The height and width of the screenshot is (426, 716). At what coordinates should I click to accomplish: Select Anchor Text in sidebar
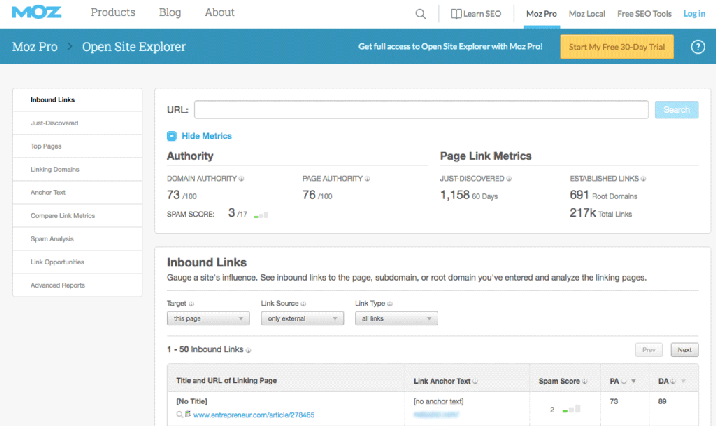tap(78, 193)
